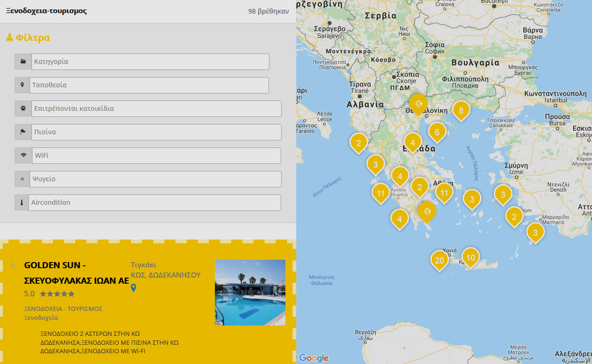The height and width of the screenshot is (364, 592).
Task: Click the flask icon next to Φίλτρα
Action: (9, 38)
